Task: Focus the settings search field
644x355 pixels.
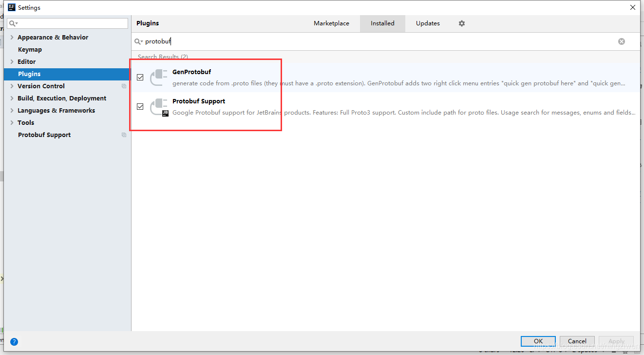Action: [68, 23]
